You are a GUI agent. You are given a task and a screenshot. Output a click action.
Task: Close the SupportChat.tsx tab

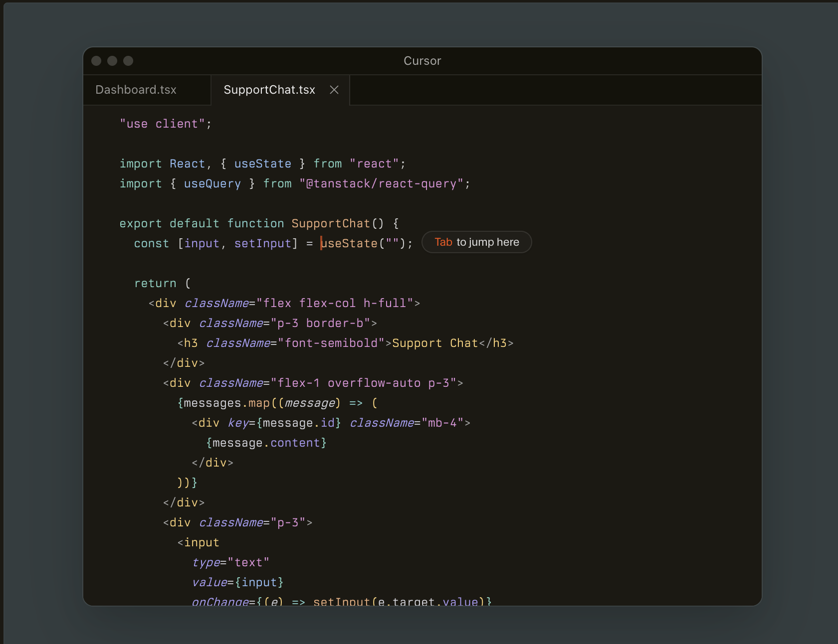(334, 90)
